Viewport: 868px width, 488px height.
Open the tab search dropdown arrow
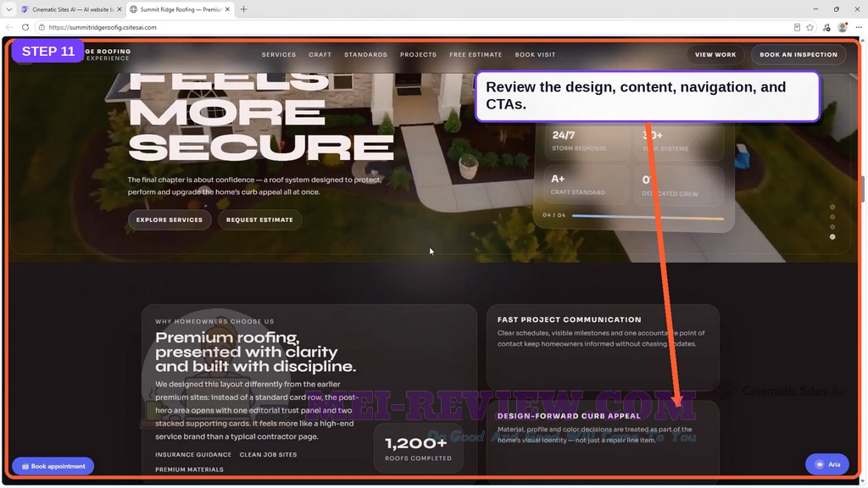click(8, 9)
